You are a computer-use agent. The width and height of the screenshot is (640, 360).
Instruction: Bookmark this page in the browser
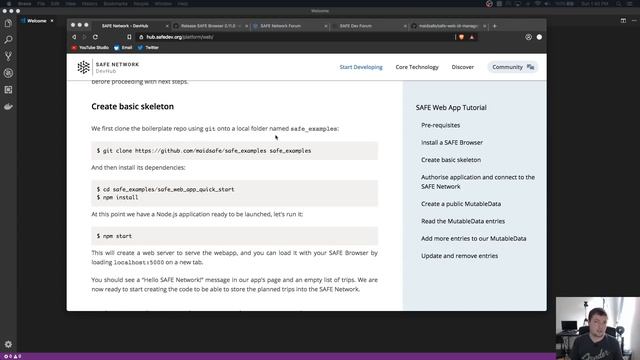[129, 37]
